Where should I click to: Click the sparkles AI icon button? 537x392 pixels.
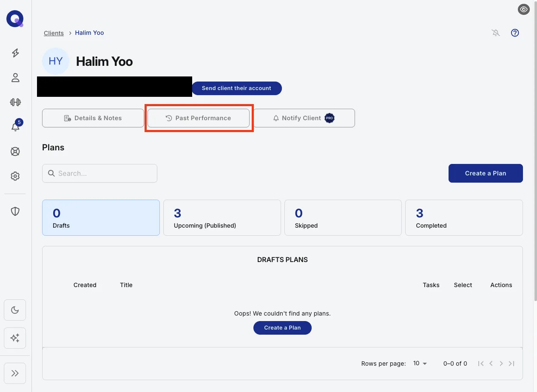tap(15, 338)
